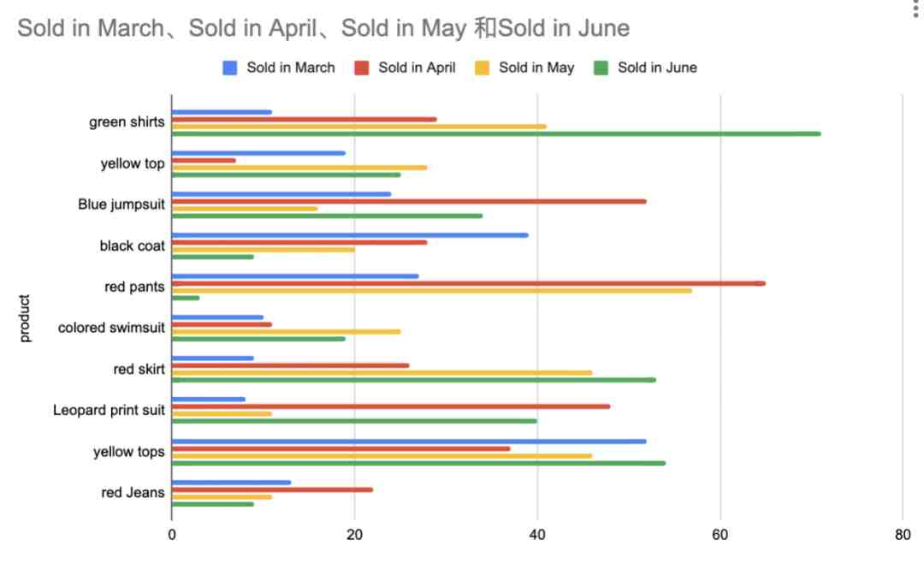Select the Sold in March legend label

(x=291, y=68)
